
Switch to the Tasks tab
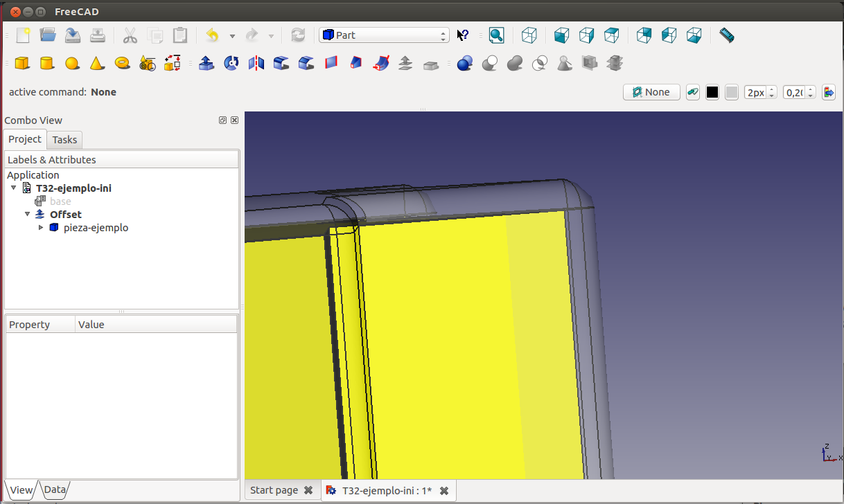65,140
